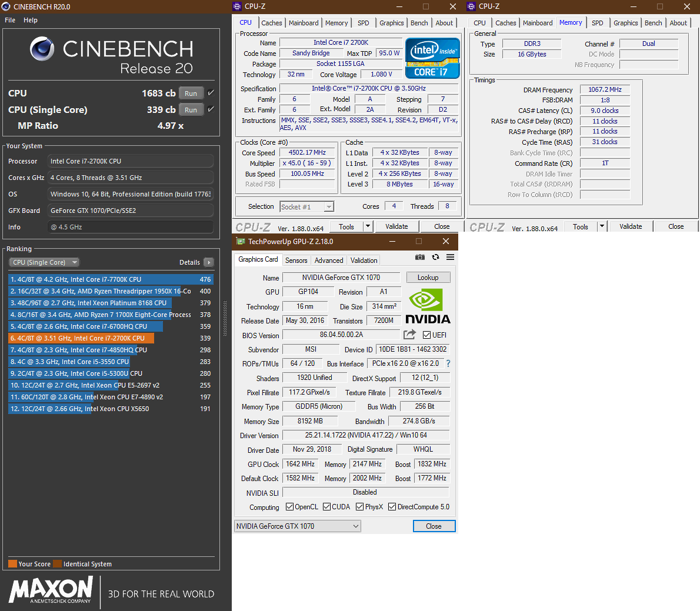700x611 pixels.
Task: Click Close in the left CPU-Z window
Action: 442,226
